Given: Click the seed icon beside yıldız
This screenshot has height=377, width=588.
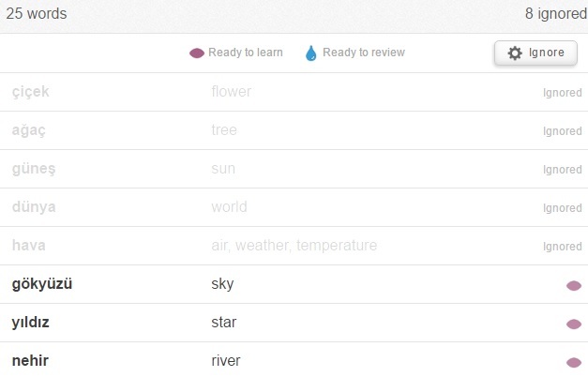Looking at the screenshot, I should click(x=574, y=324).
